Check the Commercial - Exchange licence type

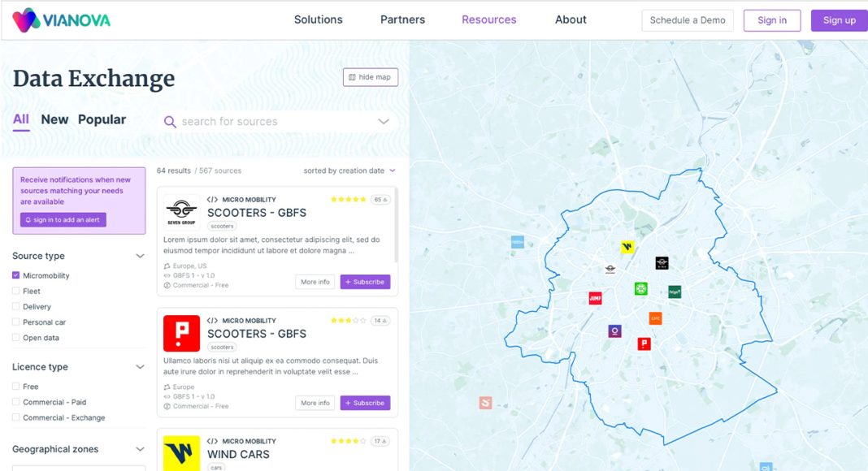click(16, 417)
